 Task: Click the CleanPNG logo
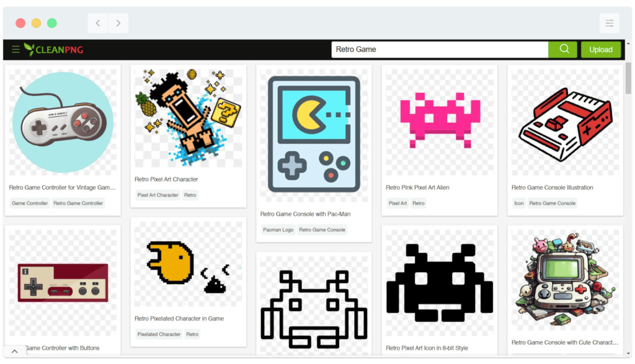[53, 50]
